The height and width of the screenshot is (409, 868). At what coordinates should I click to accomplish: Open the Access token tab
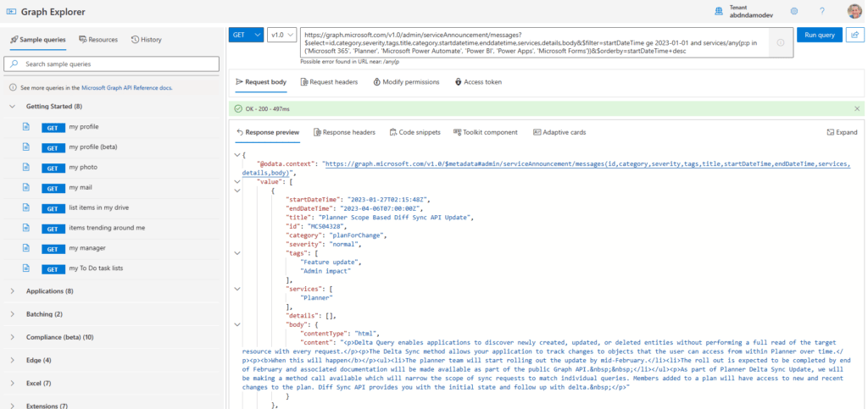point(479,82)
